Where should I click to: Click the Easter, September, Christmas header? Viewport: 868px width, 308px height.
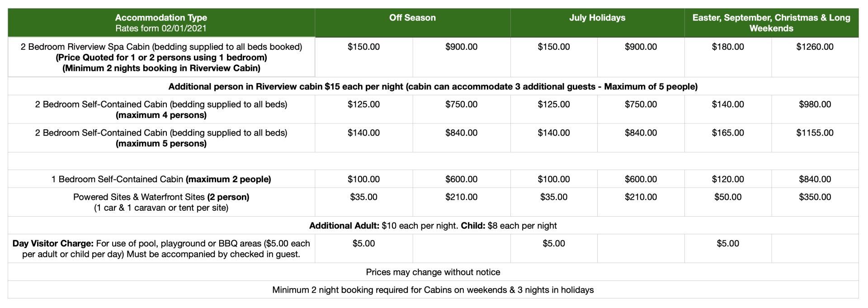coord(771,23)
